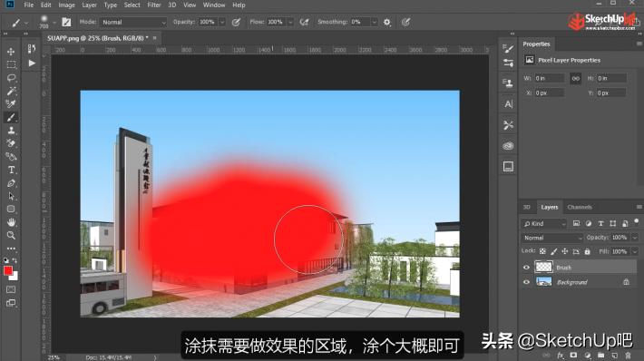The width and height of the screenshot is (644, 361).
Task: Click the Flow 100% field
Action: point(276,22)
